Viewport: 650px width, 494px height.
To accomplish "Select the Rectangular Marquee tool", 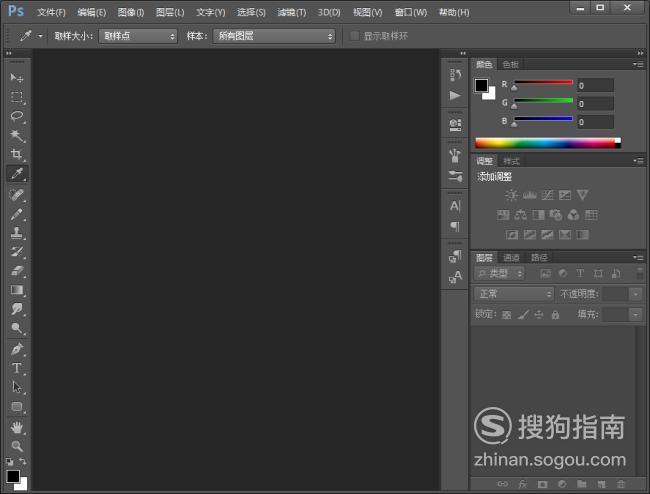I will [x=17, y=97].
